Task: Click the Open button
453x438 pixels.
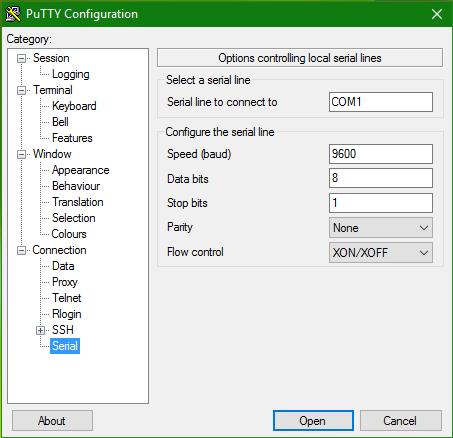Action: click(x=313, y=421)
